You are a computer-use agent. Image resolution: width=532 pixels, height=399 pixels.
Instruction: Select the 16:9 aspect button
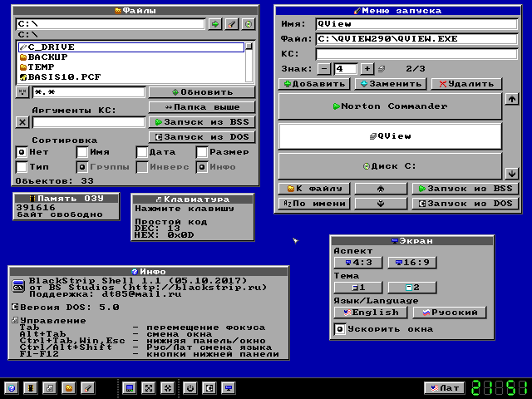412,263
